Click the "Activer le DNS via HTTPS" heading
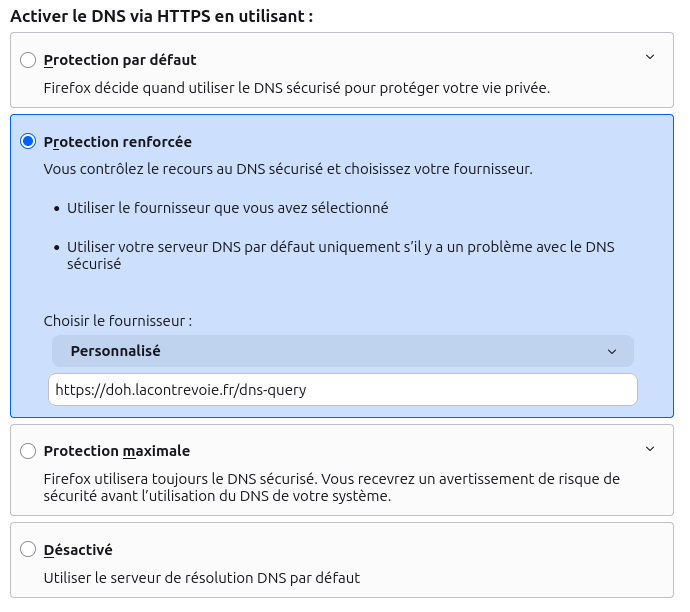 pyautogui.click(x=161, y=16)
